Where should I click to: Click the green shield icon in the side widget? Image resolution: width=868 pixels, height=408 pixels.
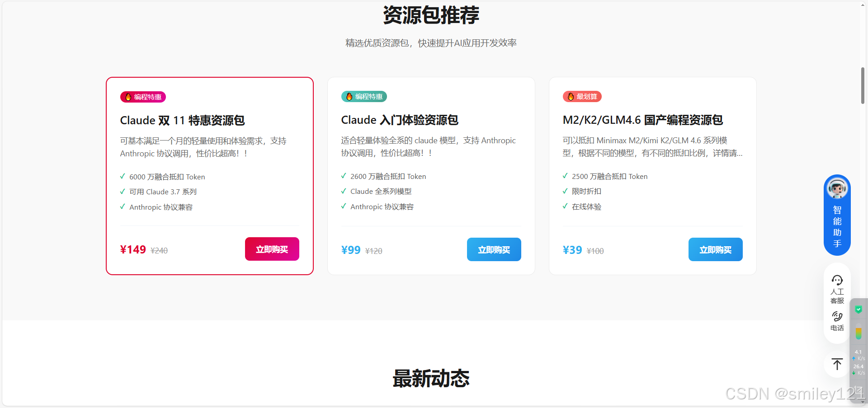(x=859, y=310)
